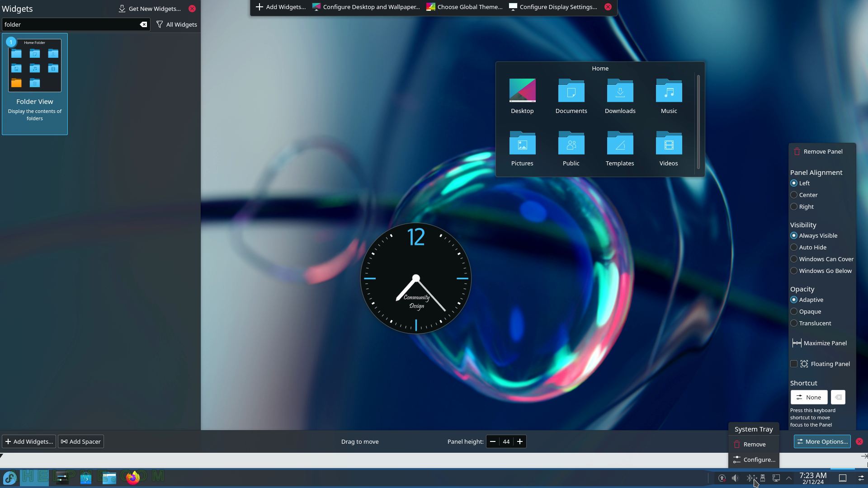Screen dimensions: 868x488
Task: Select Adaptive opacity
Action: coord(807,300)
